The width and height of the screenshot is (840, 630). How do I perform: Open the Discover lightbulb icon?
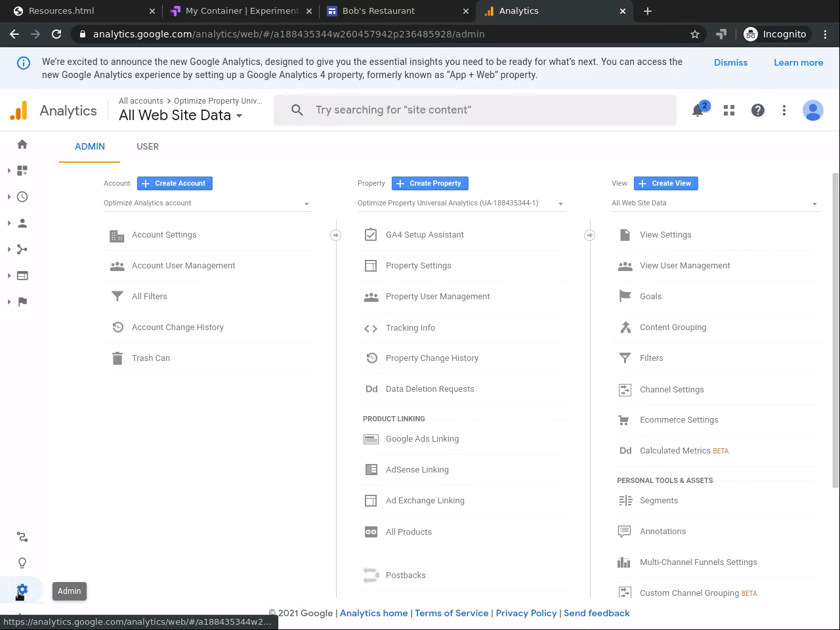22,563
